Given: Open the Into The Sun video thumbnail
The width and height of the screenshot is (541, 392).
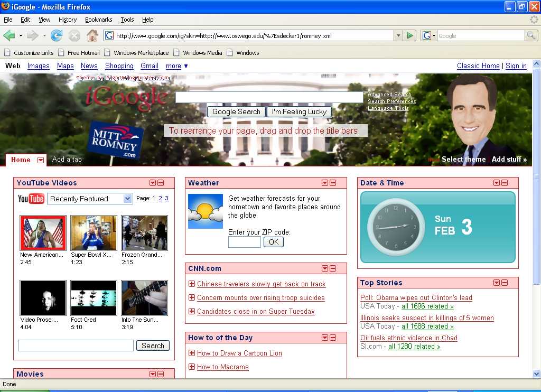Looking at the screenshot, I should (x=145, y=298).
